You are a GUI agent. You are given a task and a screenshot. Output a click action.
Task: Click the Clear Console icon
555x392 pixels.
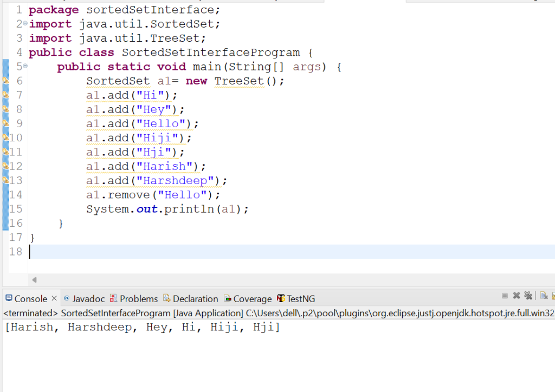coord(544,296)
